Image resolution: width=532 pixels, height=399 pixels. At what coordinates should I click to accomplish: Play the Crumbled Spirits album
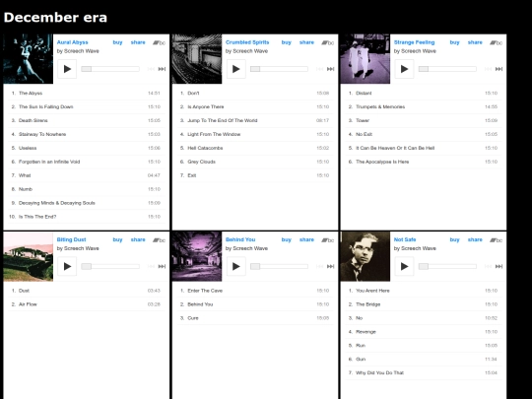click(x=235, y=69)
